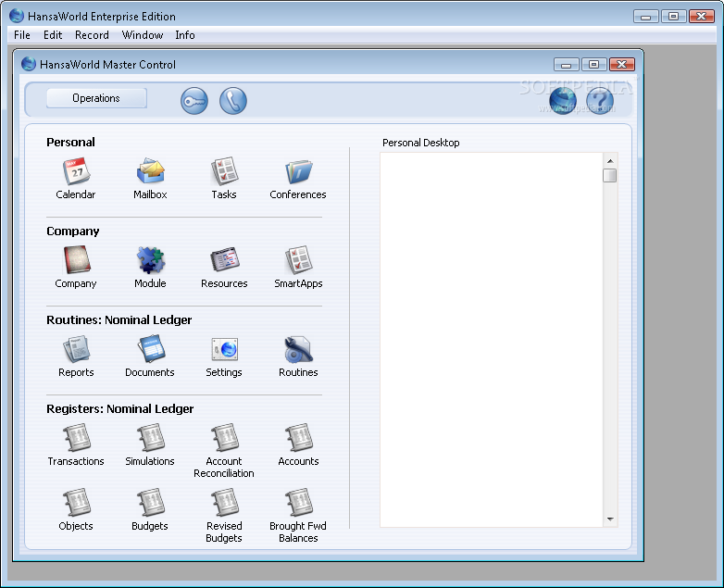This screenshot has height=588, width=724.
Task: Open the Revised Budgets register
Action: point(224,502)
